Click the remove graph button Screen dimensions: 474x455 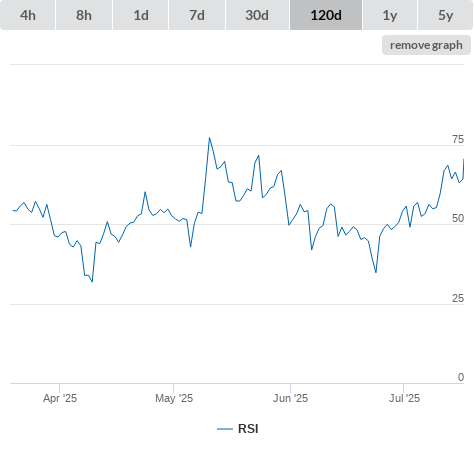coord(426,45)
